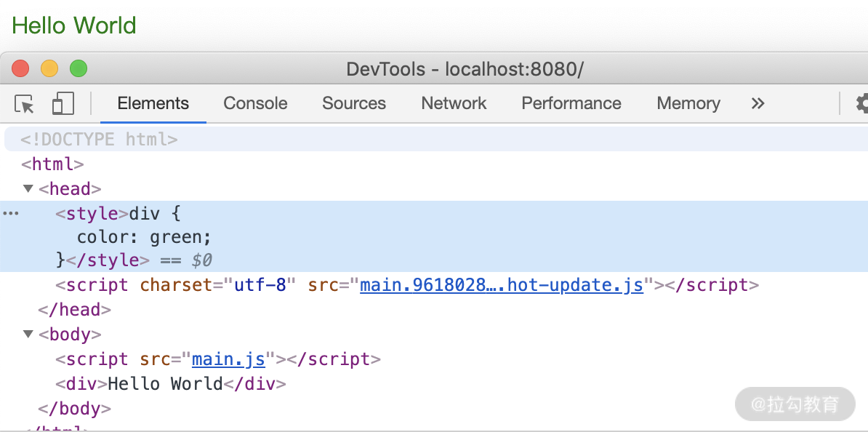Collapse the head element triangle
This screenshot has width=868, height=432.
(x=28, y=189)
